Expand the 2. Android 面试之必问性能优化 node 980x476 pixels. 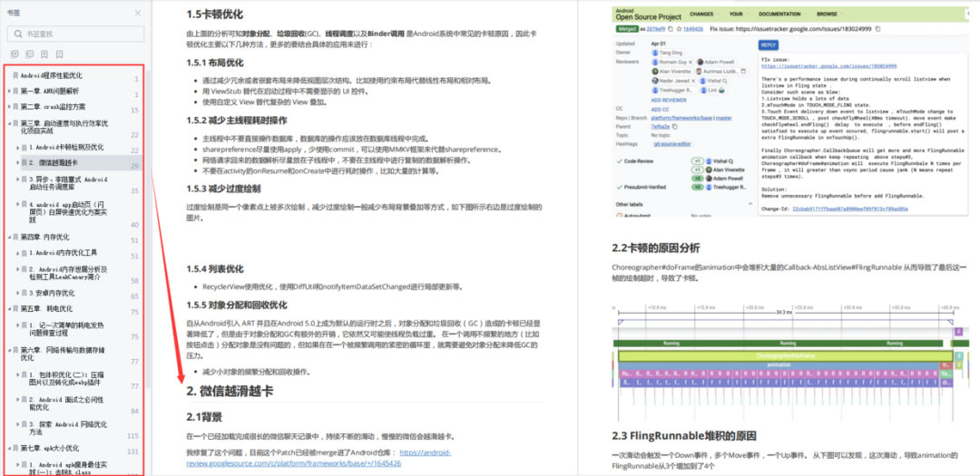click(17, 399)
